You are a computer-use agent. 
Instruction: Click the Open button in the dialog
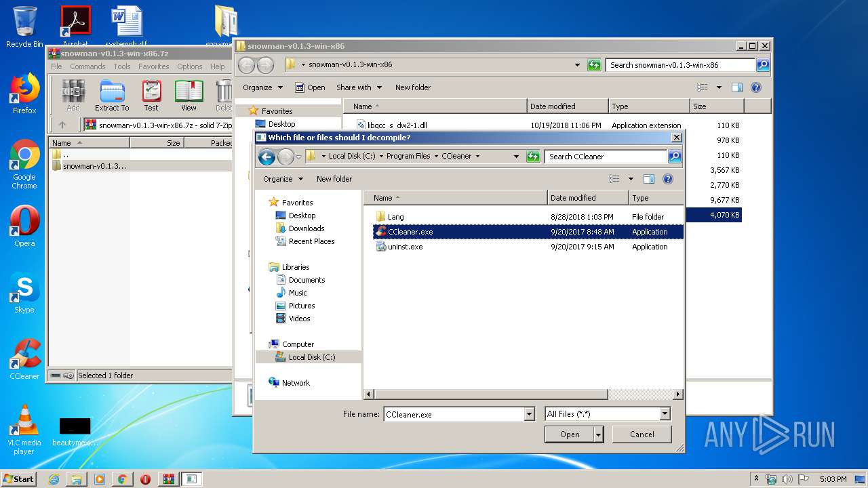tap(570, 434)
